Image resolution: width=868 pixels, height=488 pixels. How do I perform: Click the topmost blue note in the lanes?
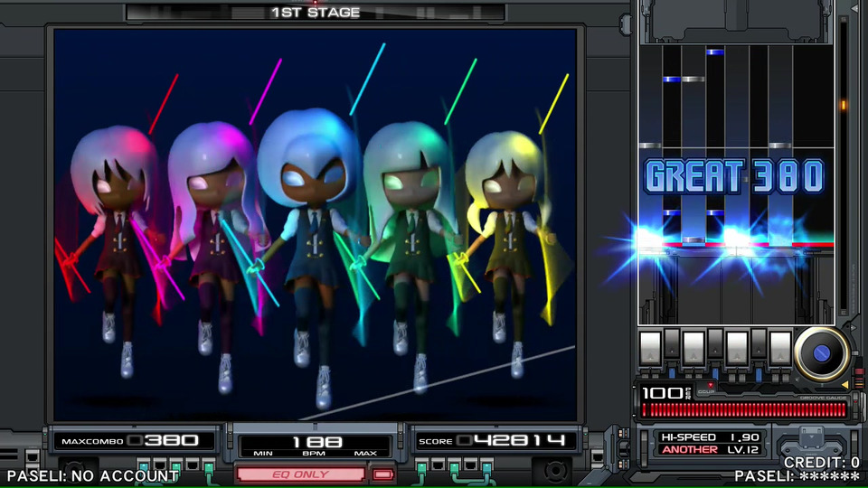coord(715,52)
